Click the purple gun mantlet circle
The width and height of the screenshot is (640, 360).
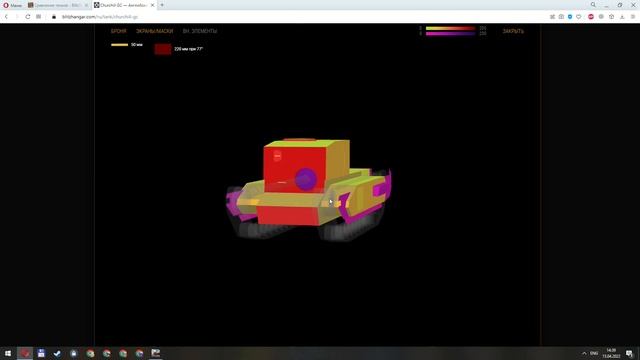click(x=306, y=179)
